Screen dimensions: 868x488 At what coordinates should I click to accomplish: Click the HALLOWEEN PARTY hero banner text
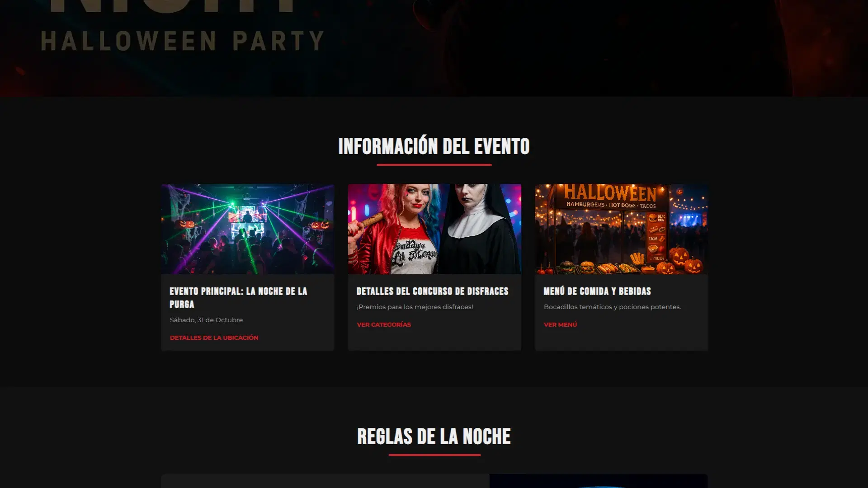point(183,41)
